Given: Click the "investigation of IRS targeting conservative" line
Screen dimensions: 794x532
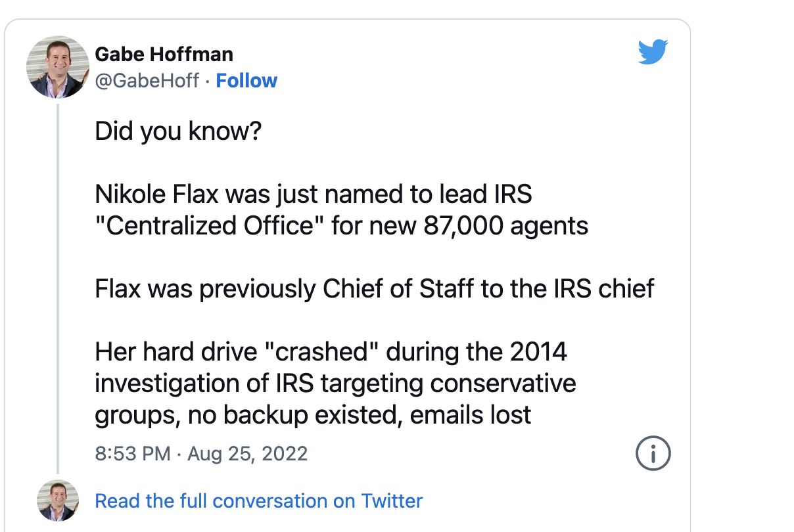Looking at the screenshot, I should pyautogui.click(x=335, y=384).
